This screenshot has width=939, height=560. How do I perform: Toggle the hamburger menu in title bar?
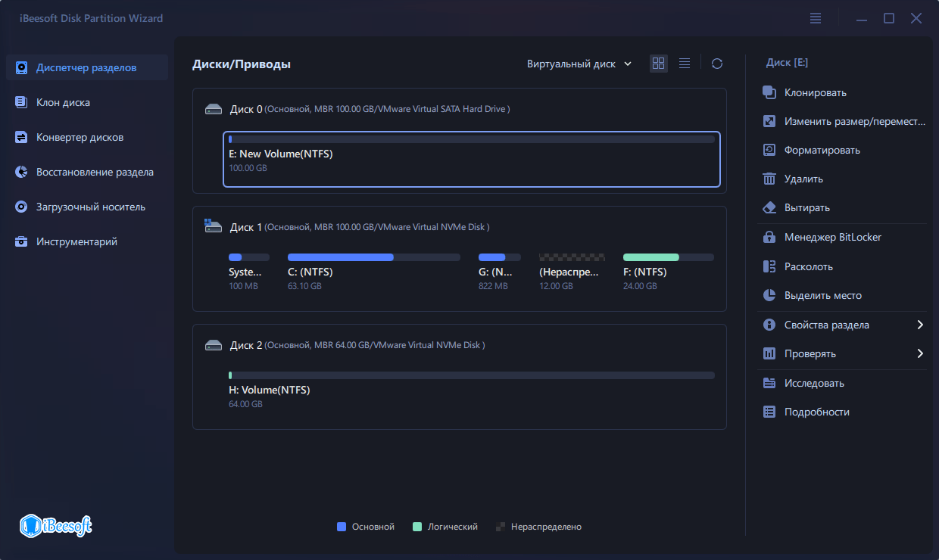point(816,17)
